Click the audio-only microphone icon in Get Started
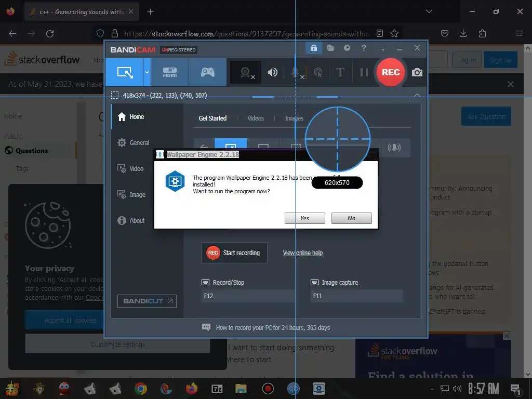Image resolution: width=532 pixels, height=399 pixels. coord(394,147)
